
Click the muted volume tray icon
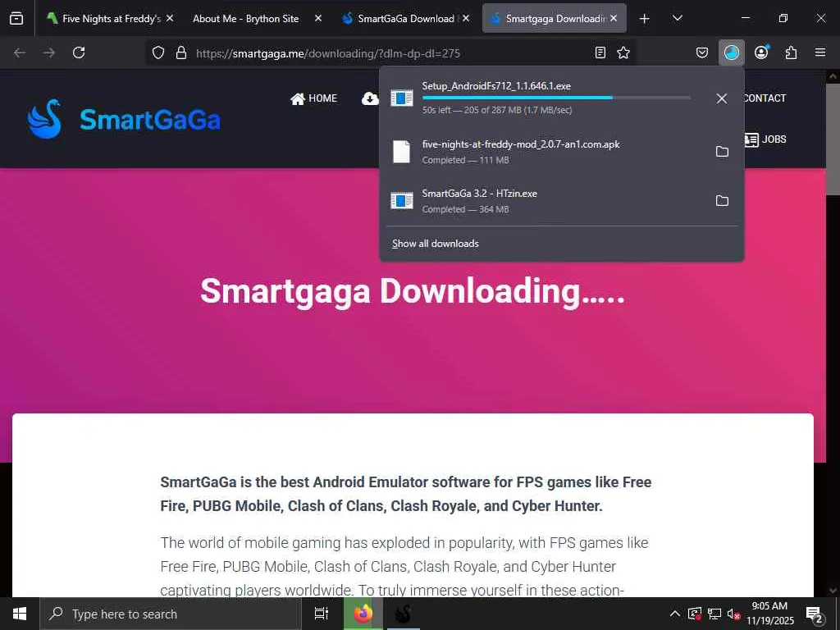733,614
